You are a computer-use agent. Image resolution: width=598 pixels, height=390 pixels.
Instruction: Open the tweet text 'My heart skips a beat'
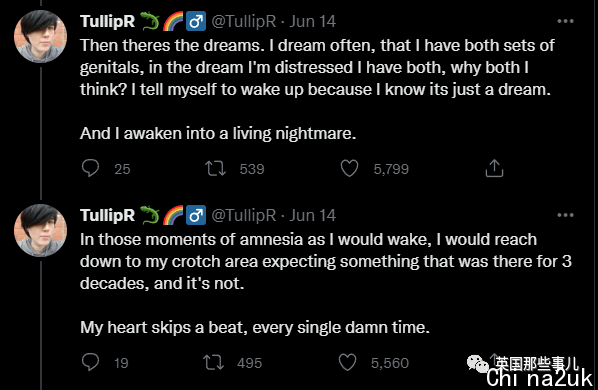tap(255, 327)
